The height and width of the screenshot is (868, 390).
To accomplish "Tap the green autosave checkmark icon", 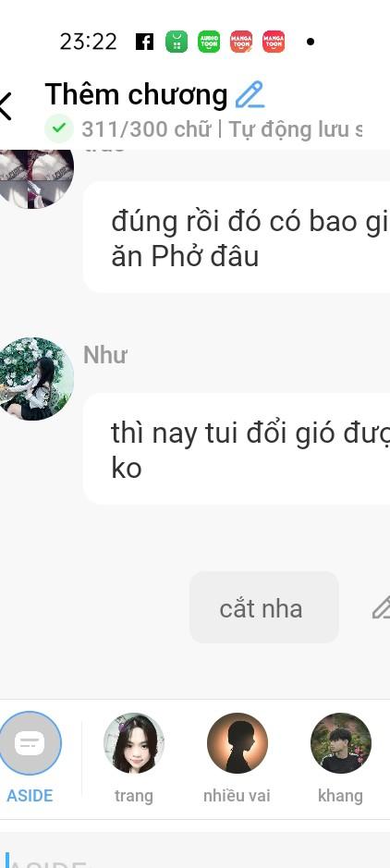I will 58,129.
